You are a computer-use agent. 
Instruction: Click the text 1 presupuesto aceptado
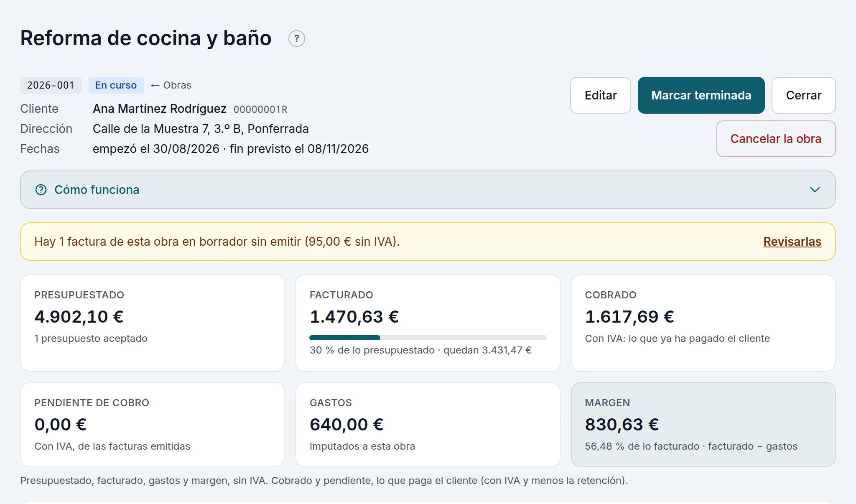coord(91,339)
